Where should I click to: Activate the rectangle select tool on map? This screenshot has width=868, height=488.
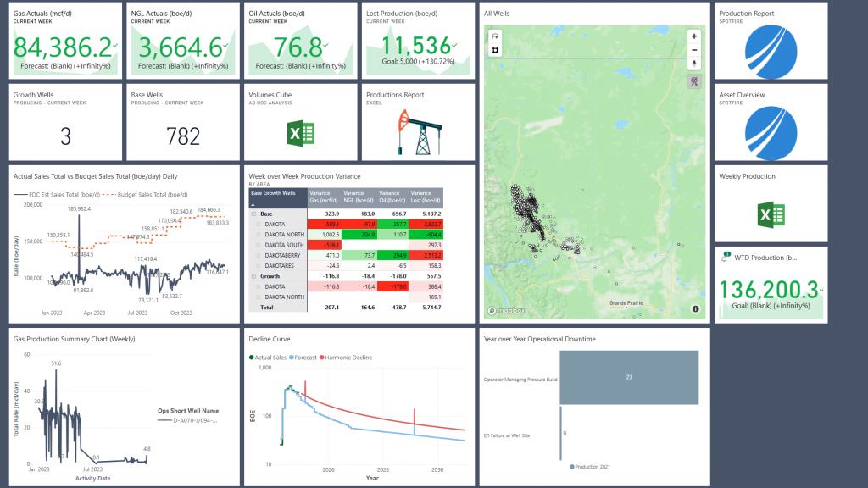coord(495,50)
